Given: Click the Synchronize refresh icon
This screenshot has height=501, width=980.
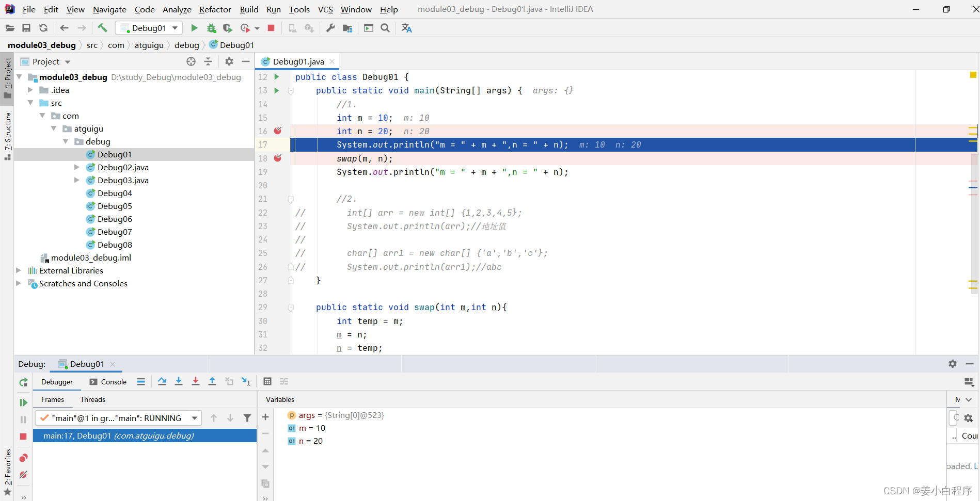Looking at the screenshot, I should click(43, 28).
